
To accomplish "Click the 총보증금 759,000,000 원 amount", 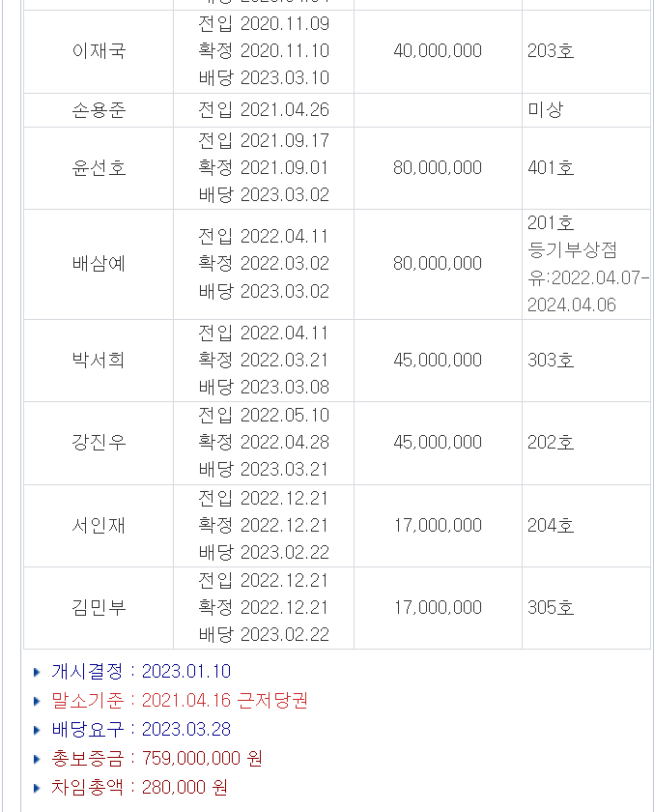I will [x=202, y=759].
